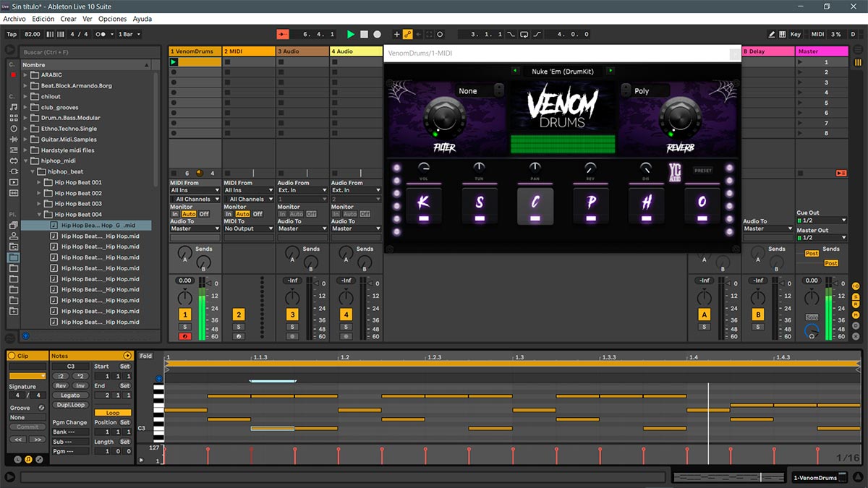Trigger the P drum pad

click(591, 207)
